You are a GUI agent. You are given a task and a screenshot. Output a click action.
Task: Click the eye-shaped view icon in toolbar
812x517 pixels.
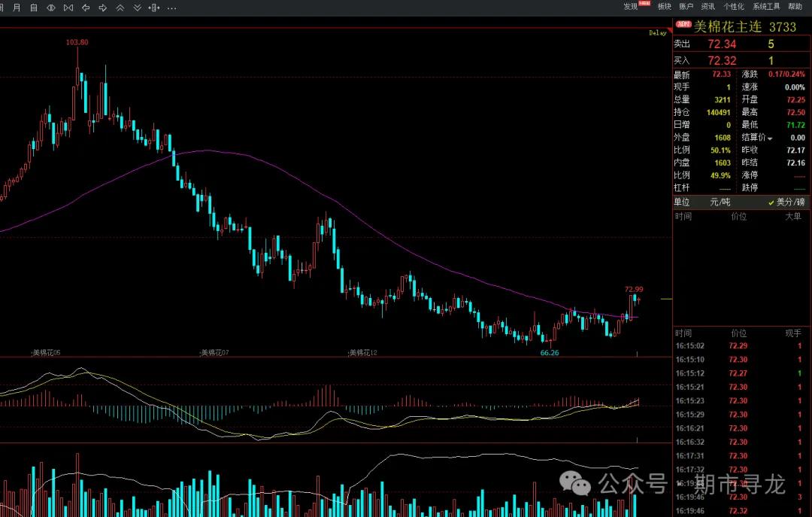(x=51, y=8)
